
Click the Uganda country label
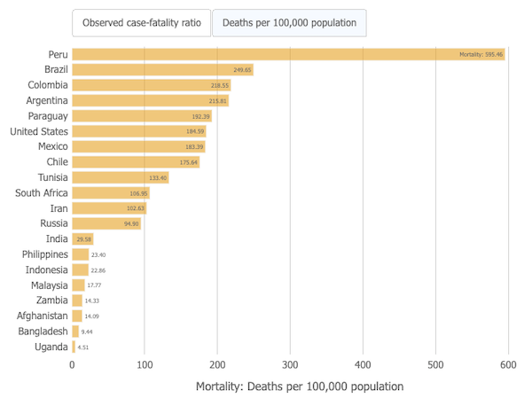[x=51, y=347]
